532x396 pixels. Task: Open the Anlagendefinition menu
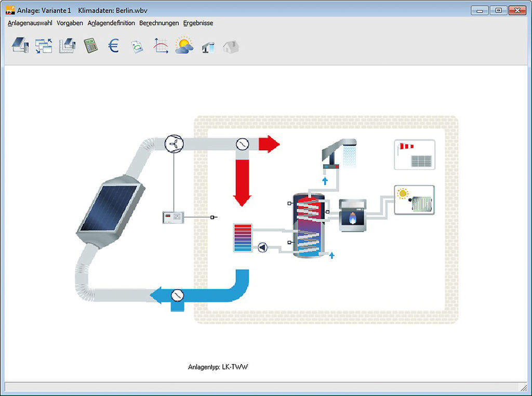(x=111, y=23)
